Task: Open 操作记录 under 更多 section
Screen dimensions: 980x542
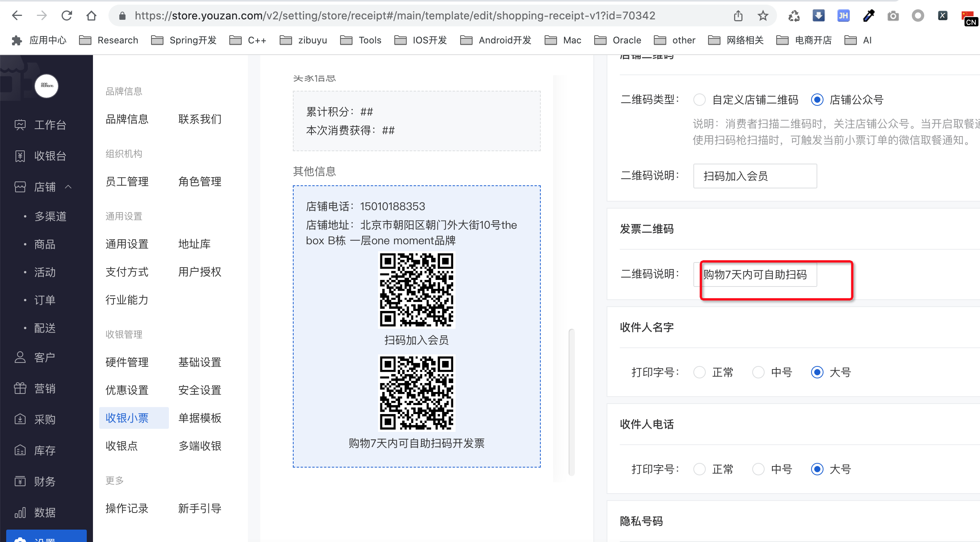Action: tap(127, 508)
